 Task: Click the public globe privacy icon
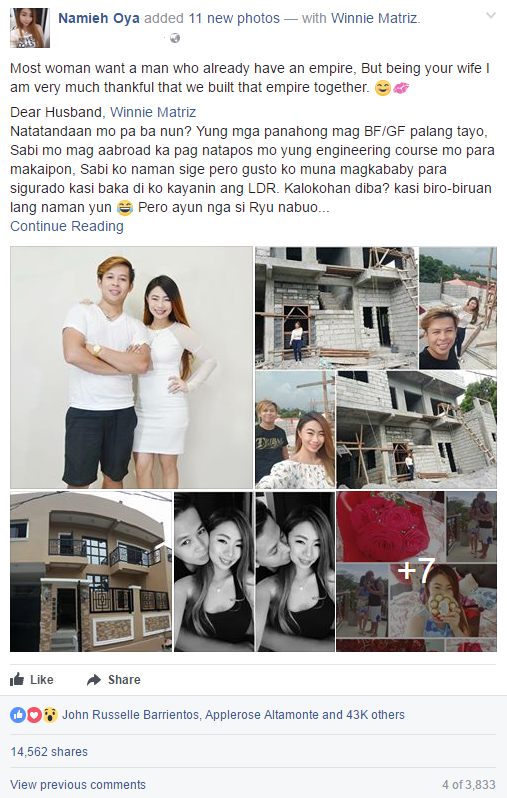click(x=175, y=38)
